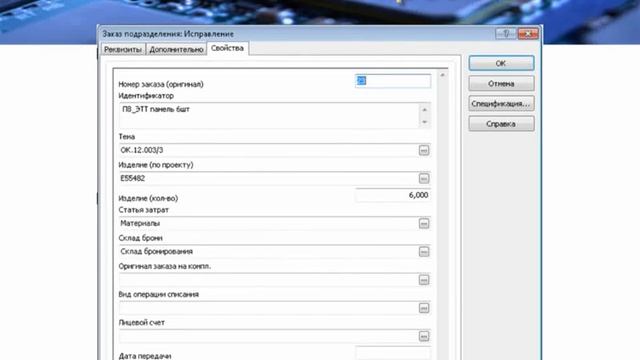Click the Дата передачи field
This screenshot has height=360, width=640.
(x=393, y=353)
